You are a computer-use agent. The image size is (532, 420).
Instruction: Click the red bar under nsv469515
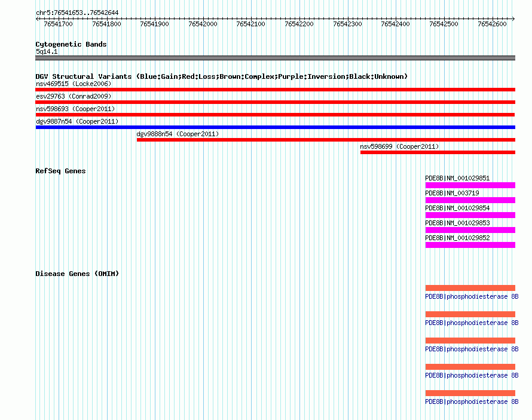tap(275, 90)
